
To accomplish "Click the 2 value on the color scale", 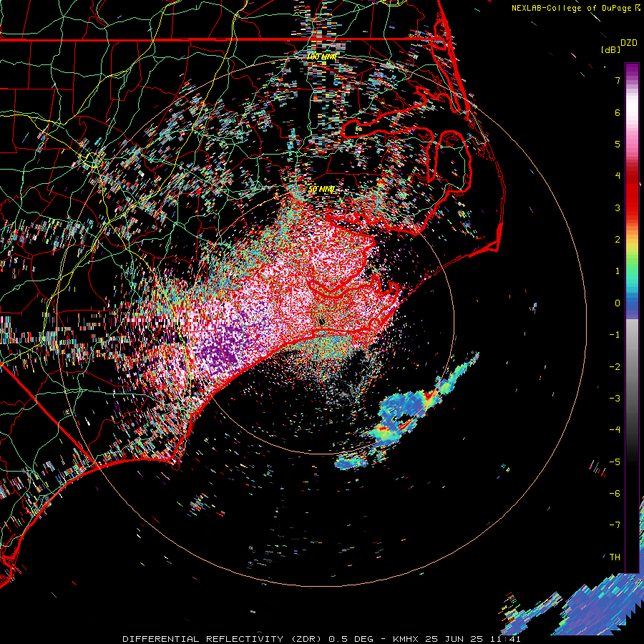I will coord(618,239).
